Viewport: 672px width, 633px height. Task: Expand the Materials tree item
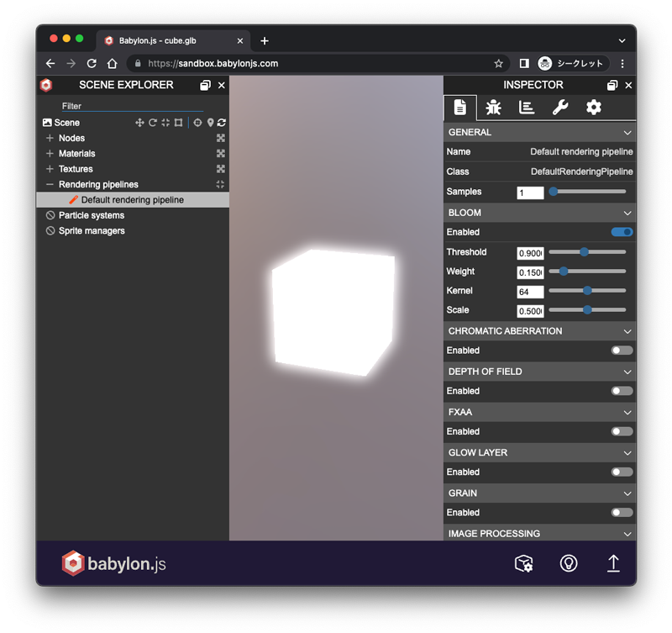coord(50,154)
